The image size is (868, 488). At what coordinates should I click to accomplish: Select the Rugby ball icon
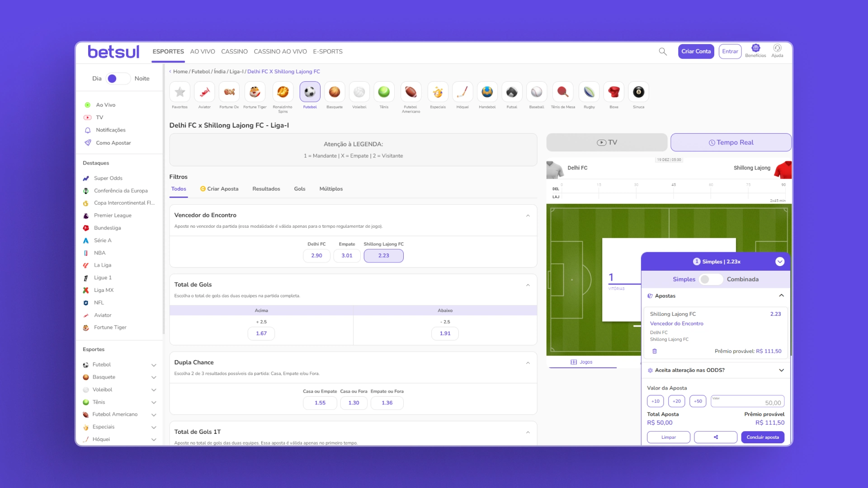589,92
